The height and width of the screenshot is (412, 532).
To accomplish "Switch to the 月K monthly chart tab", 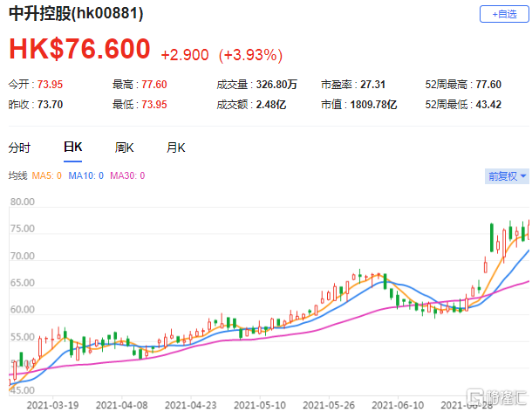I will 175,148.
